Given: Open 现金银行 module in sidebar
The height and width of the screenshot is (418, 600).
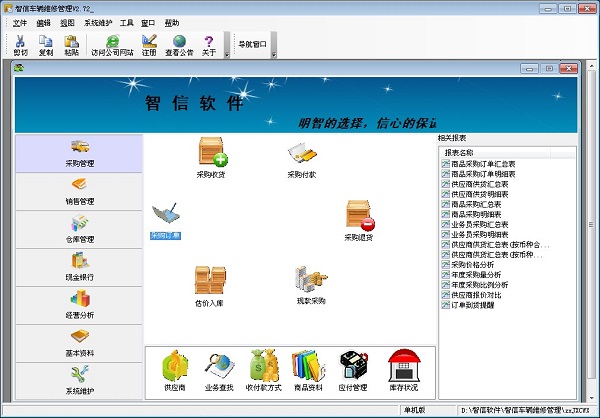Looking at the screenshot, I should pyautogui.click(x=79, y=267).
